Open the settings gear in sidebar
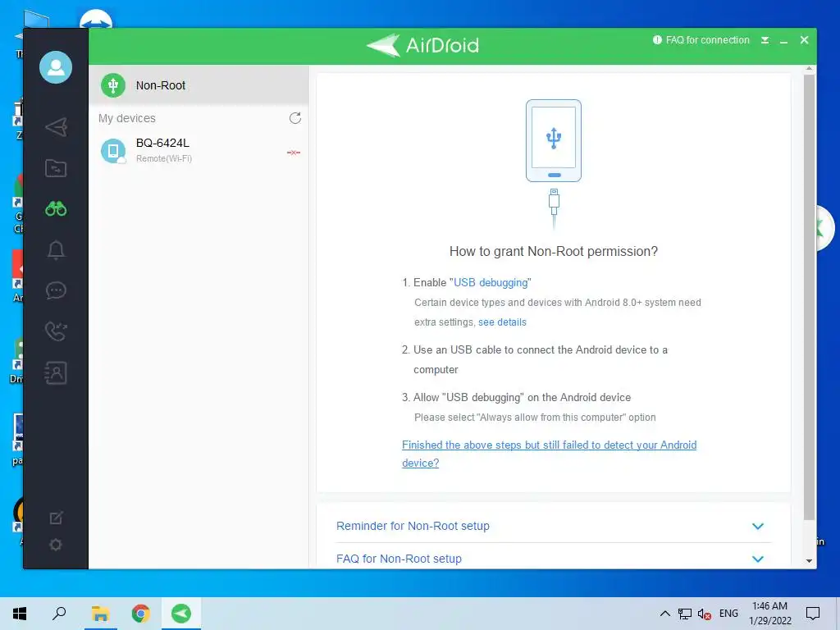The height and width of the screenshot is (630, 840). [56, 545]
